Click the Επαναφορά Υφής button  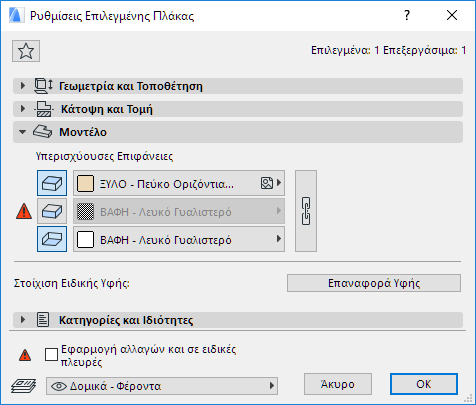[374, 283]
